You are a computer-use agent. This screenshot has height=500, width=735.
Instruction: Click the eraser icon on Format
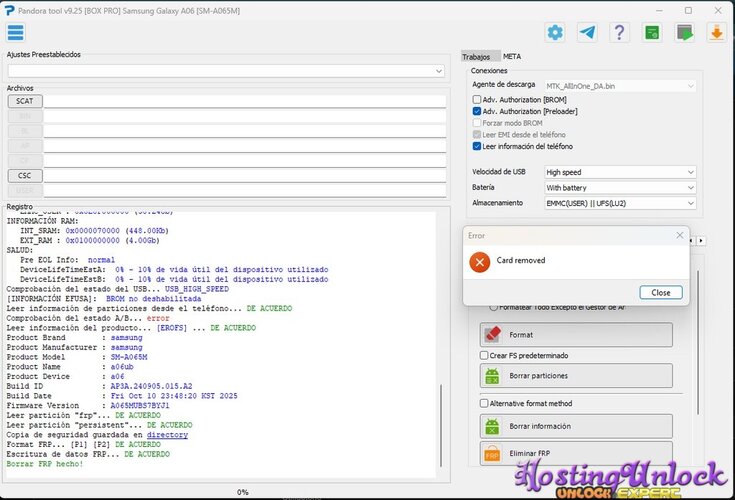click(x=492, y=335)
